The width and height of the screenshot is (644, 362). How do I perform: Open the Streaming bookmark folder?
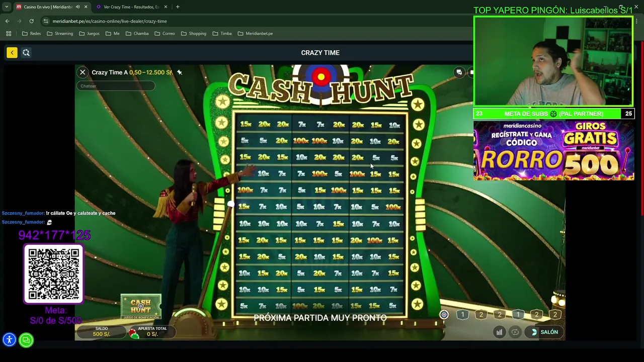tap(60, 34)
